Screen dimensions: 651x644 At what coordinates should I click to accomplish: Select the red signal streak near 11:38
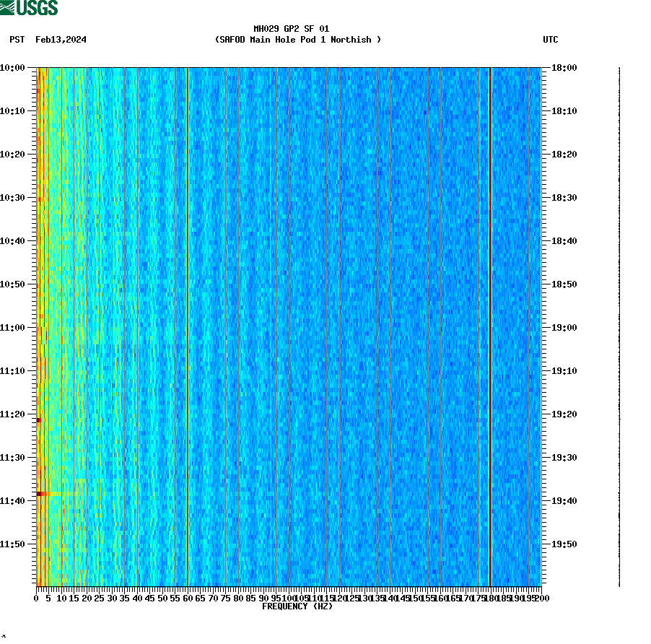tap(43, 494)
